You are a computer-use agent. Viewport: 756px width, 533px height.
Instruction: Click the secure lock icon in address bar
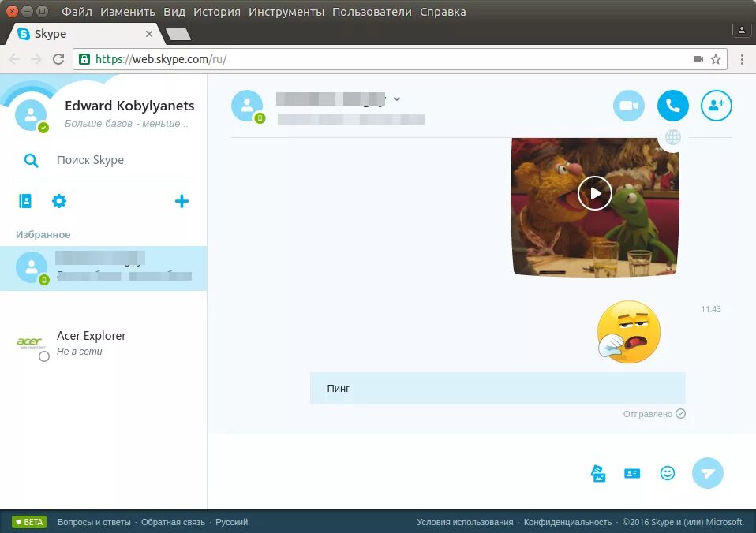point(84,59)
